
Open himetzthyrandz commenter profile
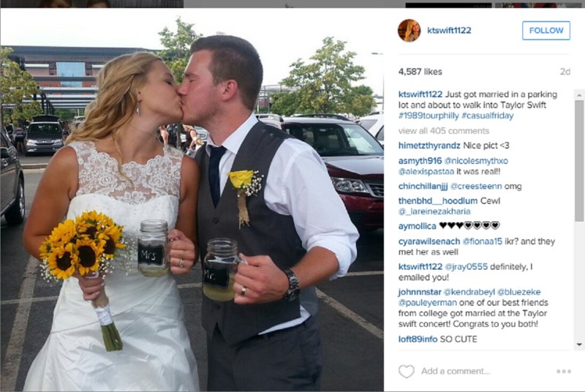click(429, 146)
